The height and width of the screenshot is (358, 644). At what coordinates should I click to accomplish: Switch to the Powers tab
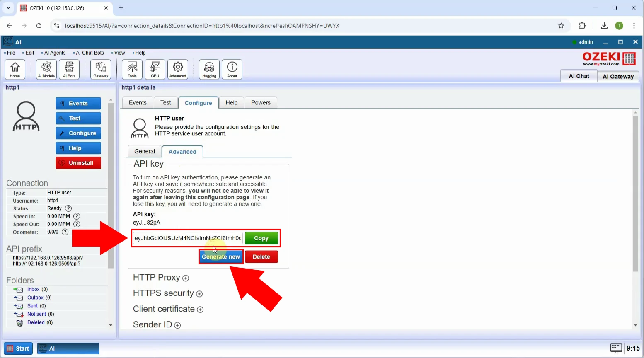(261, 103)
